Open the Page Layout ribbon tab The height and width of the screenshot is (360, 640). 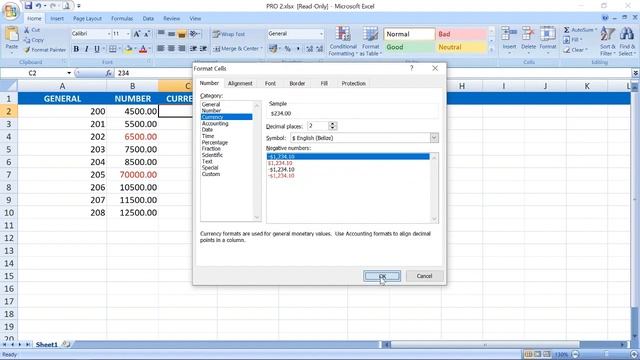click(87, 18)
